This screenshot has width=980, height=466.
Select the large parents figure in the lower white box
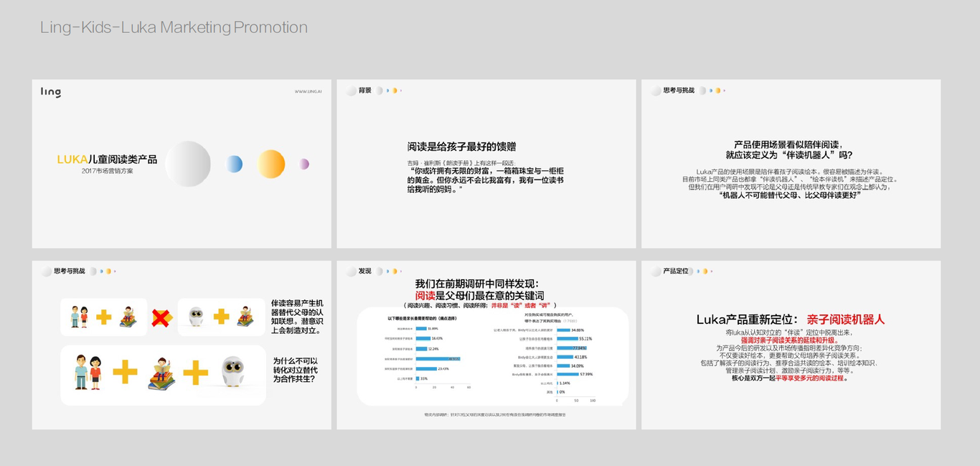pos(88,372)
